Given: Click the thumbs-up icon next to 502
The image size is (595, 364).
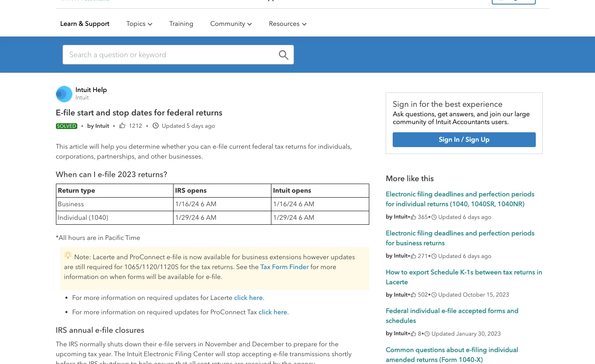Looking at the screenshot, I should tap(413, 295).
